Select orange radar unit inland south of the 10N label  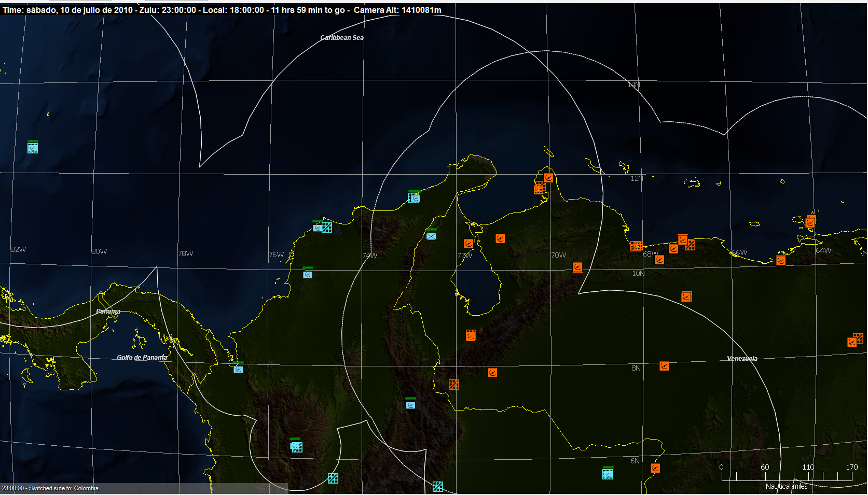point(686,296)
